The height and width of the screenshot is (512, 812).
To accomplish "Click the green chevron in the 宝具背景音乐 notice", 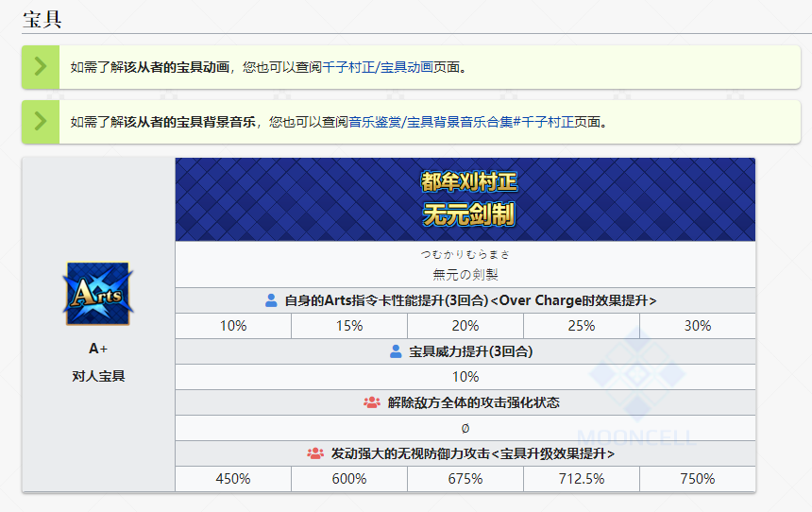I will [41, 122].
